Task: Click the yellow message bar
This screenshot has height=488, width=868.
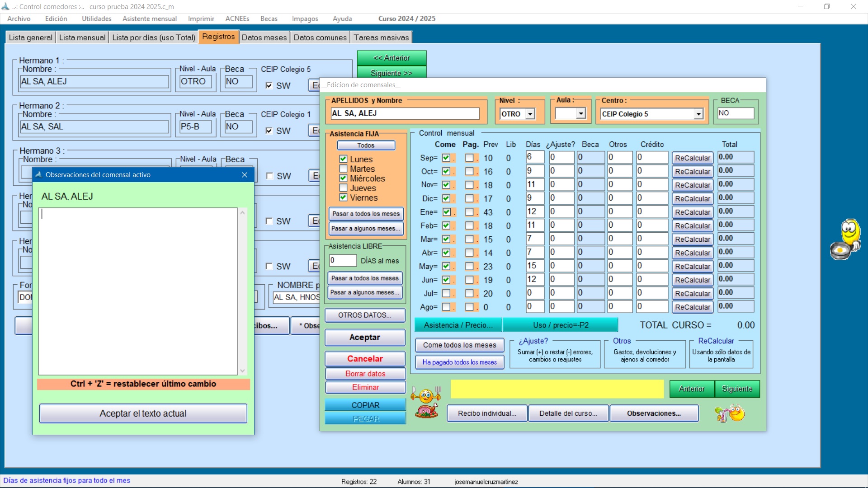Action: point(557,389)
